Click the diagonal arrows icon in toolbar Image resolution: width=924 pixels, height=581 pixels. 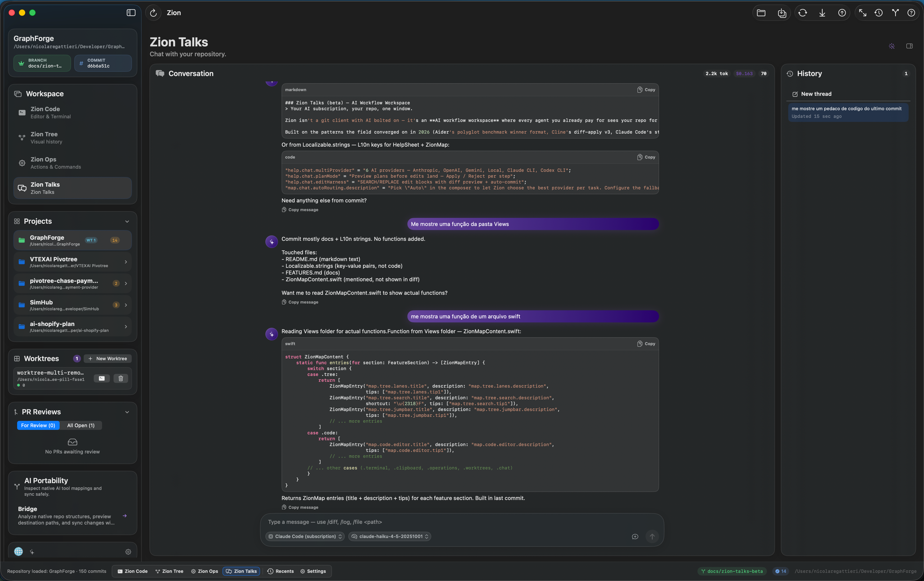coord(862,13)
